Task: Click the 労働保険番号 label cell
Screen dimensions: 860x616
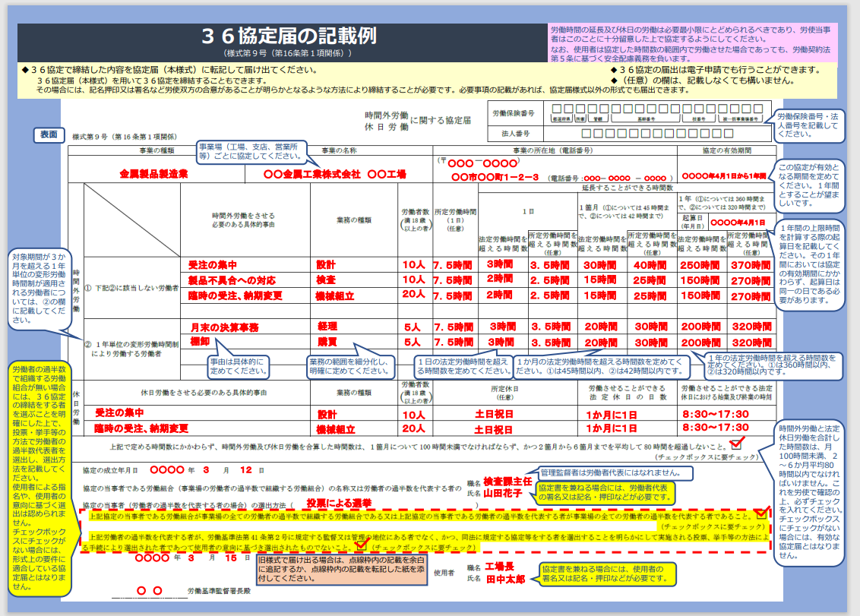Action: pos(514,113)
